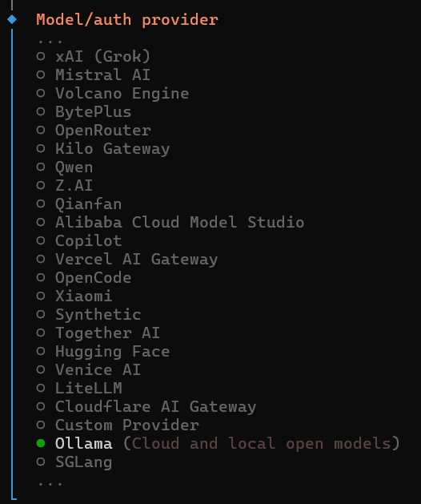Viewport: 421px width, 504px height.
Task: Click the blue diamond prompt marker
Action: pos(12,19)
